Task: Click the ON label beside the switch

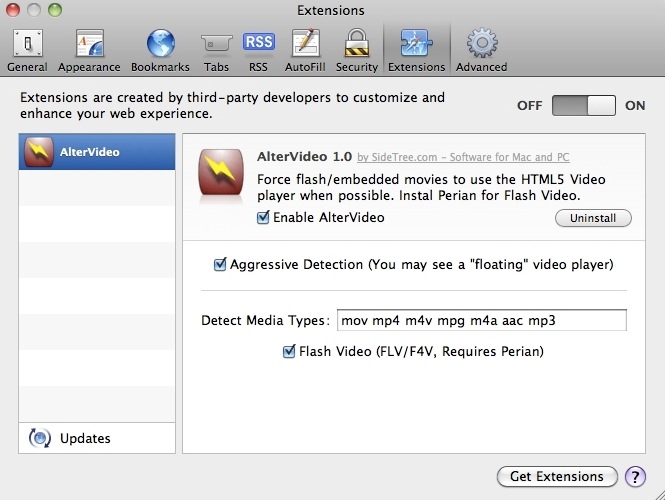Action: tap(635, 106)
